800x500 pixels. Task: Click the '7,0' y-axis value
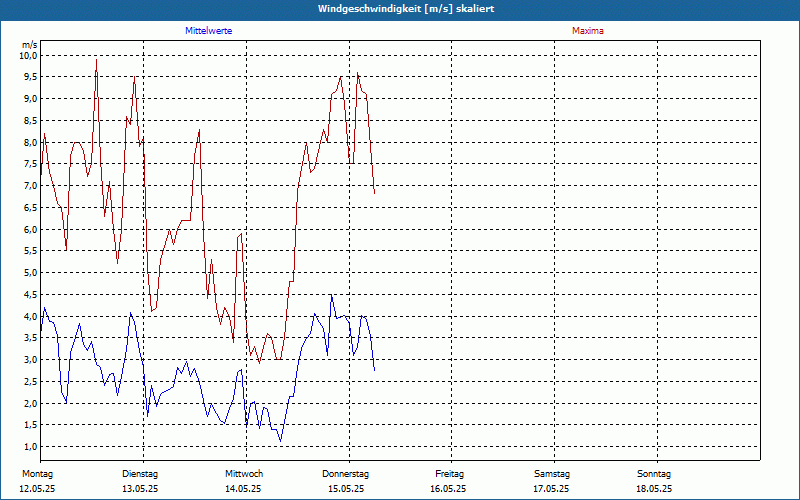[x=31, y=186]
